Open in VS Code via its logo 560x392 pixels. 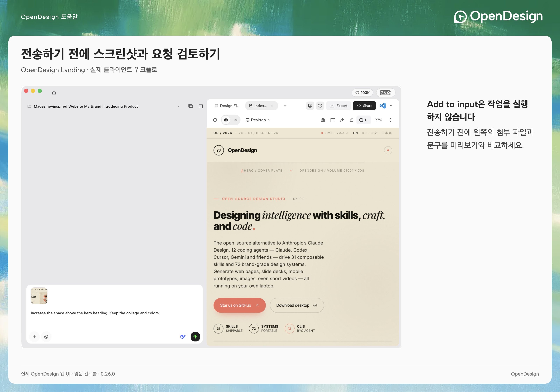click(x=382, y=106)
